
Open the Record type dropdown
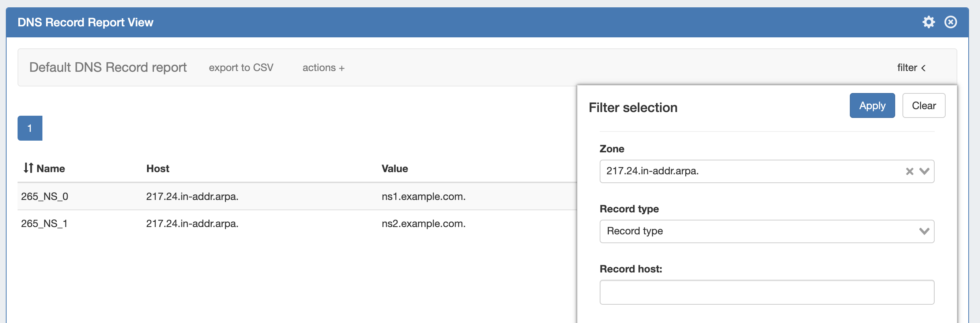[x=766, y=231]
